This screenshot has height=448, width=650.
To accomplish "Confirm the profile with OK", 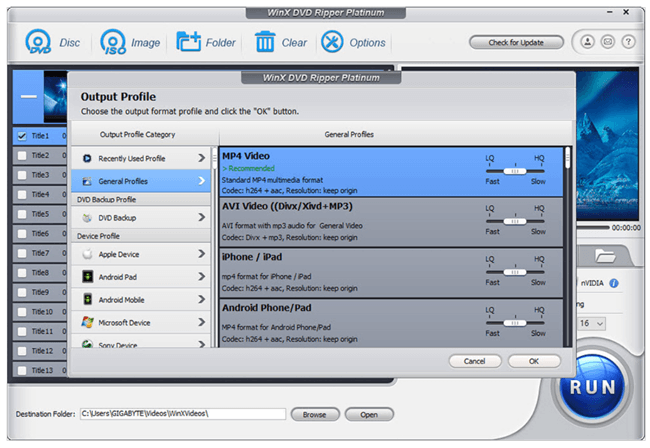I will tap(534, 361).
